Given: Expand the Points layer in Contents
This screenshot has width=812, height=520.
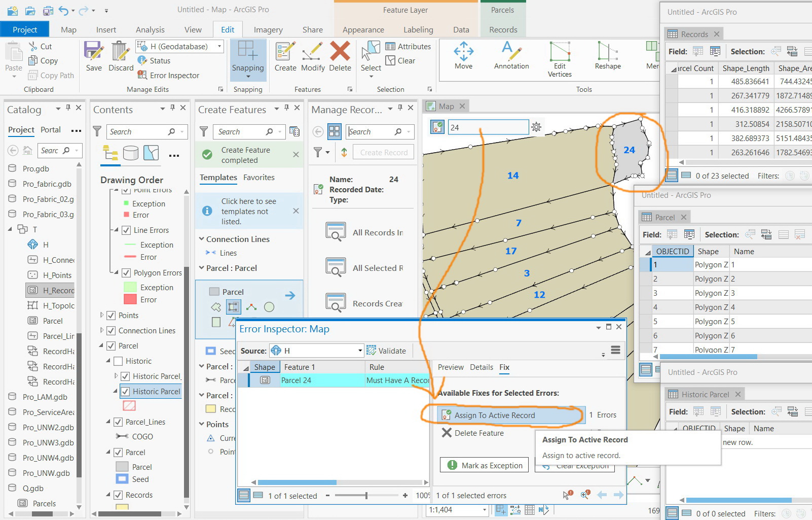Looking at the screenshot, I should (x=102, y=316).
